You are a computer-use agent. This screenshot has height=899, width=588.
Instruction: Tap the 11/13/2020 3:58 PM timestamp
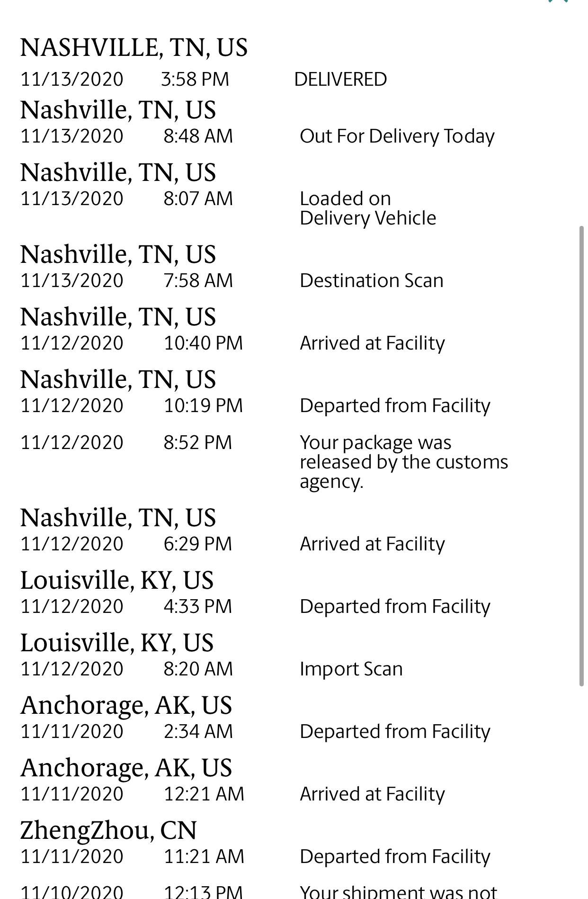coord(125,79)
